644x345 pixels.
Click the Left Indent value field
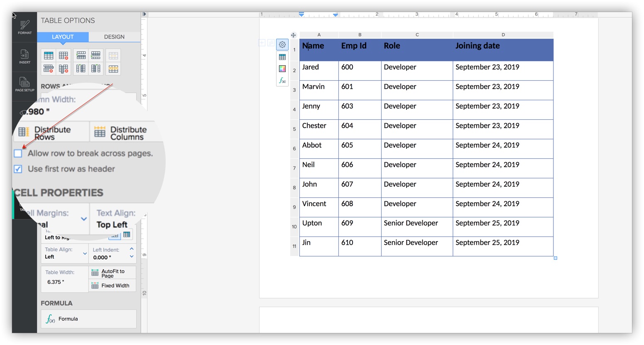(102, 257)
